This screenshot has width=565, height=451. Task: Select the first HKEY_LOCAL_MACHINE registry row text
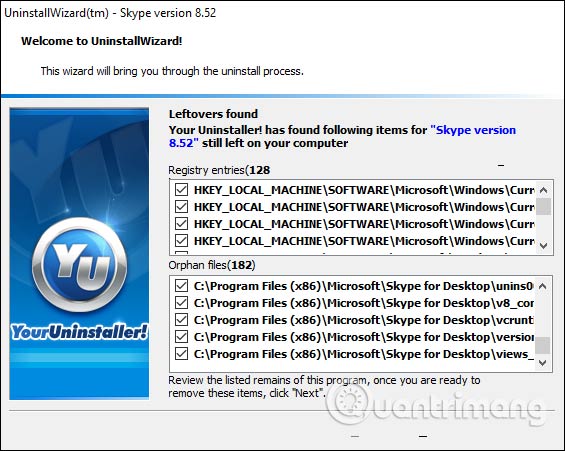click(364, 190)
